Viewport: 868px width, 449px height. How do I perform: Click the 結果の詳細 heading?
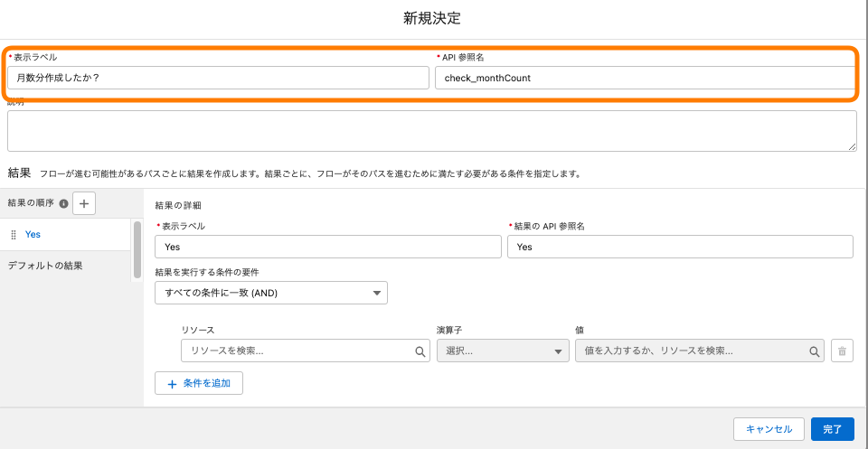tap(178, 205)
